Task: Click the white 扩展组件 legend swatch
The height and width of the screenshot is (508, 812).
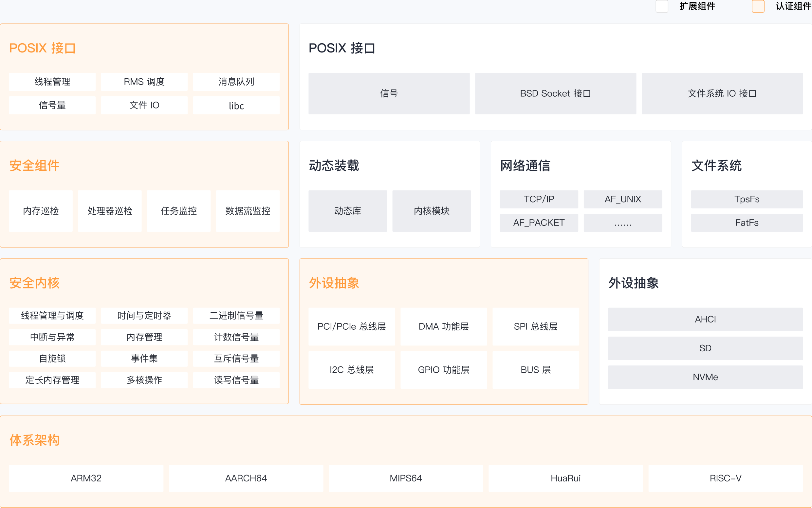Action: (x=662, y=6)
